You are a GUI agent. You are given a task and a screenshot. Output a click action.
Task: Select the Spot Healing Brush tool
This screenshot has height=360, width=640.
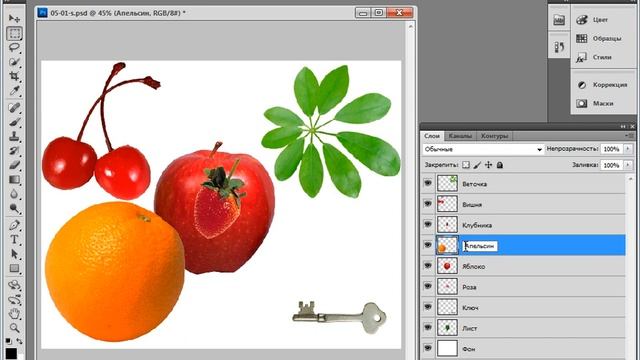(x=14, y=108)
